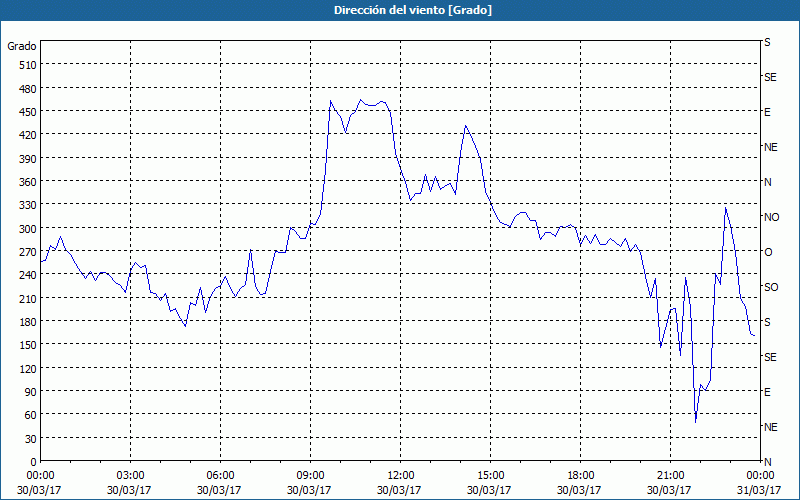The width and height of the screenshot is (800, 500).
Task: Click the 00:00 label above 31/03/17
Action: [760, 476]
